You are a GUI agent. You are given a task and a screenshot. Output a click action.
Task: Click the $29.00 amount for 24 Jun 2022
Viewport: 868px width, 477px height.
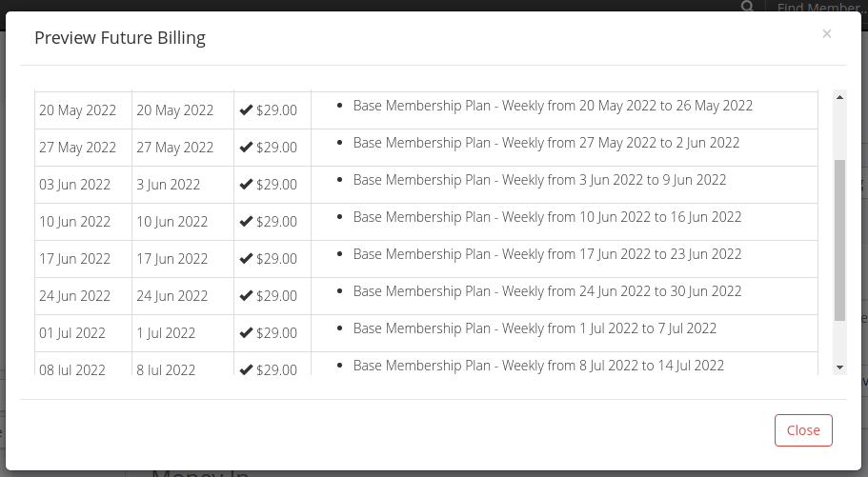click(276, 295)
